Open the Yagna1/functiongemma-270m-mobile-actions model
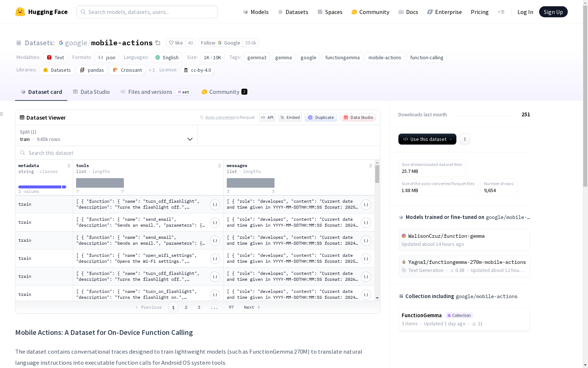Screen dimensions: 588x368 pyautogui.click(x=464, y=266)
